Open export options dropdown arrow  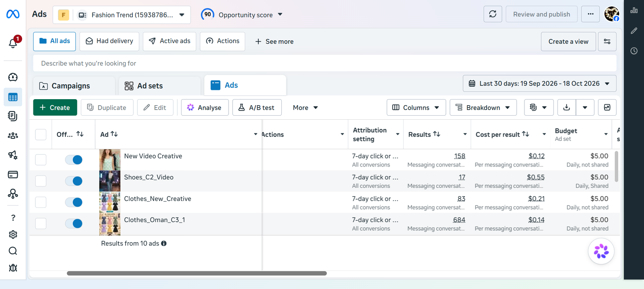585,108
